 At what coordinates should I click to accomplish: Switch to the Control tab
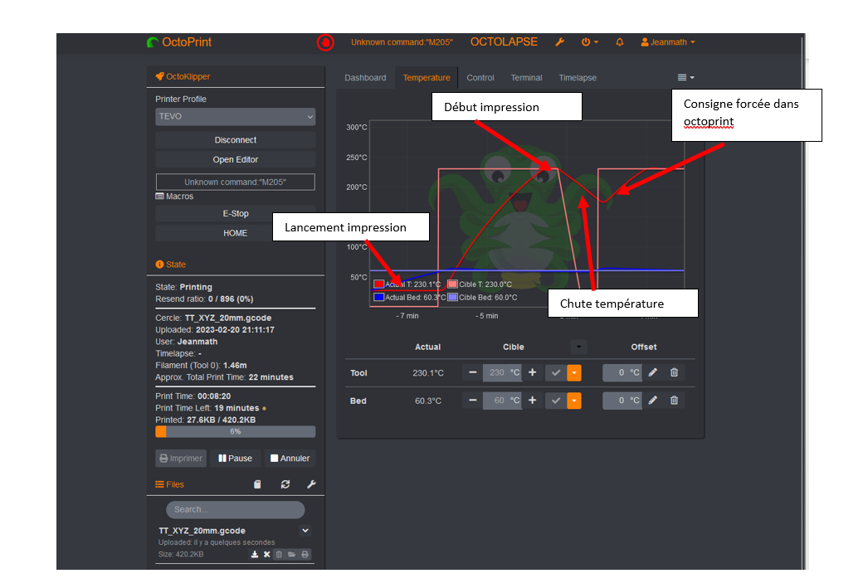(x=480, y=77)
